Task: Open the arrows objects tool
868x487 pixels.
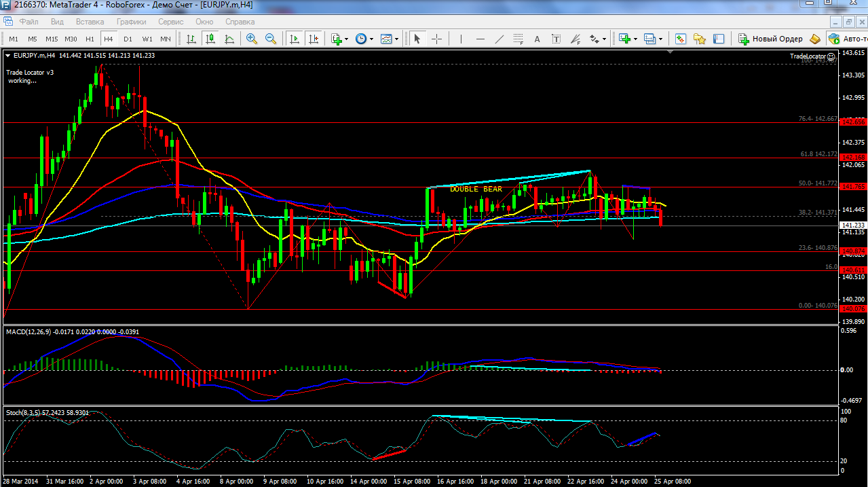Action: click(x=595, y=39)
